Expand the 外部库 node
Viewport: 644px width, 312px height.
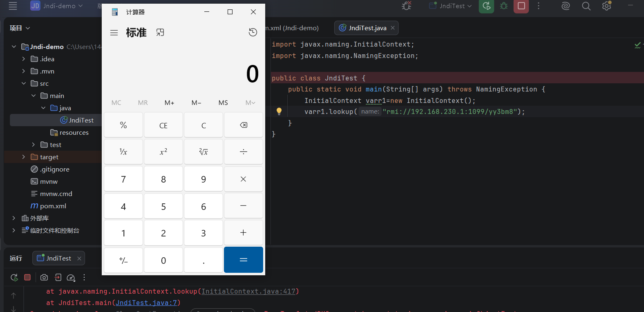coord(14,218)
